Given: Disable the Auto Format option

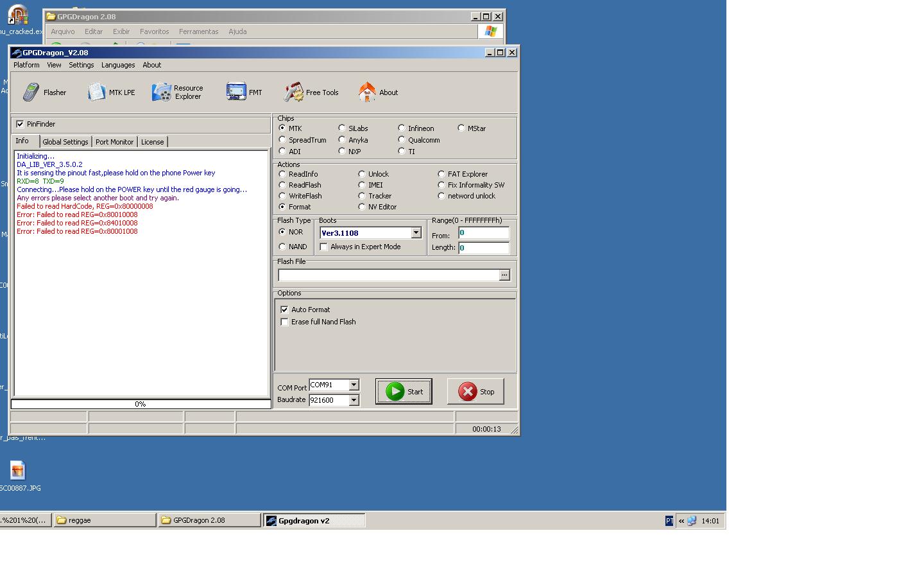Looking at the screenshot, I should pyautogui.click(x=284, y=310).
